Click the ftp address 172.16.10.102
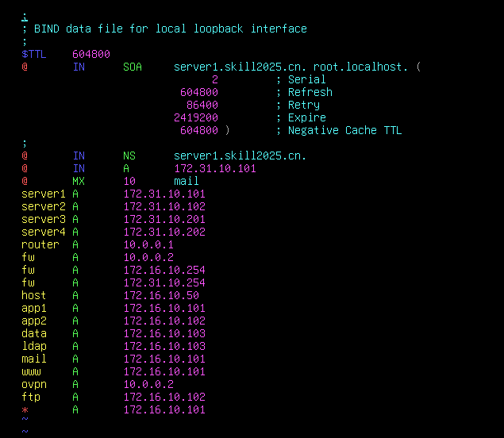This screenshot has width=504, height=438. pyautogui.click(x=164, y=397)
